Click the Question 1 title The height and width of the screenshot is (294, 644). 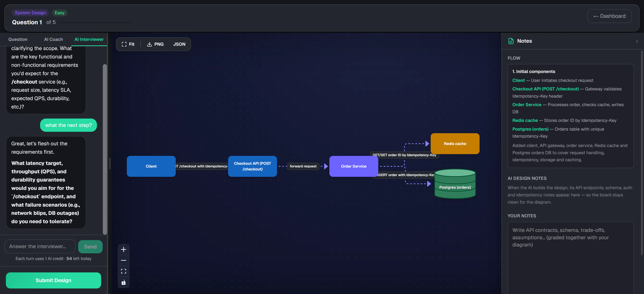tap(27, 22)
